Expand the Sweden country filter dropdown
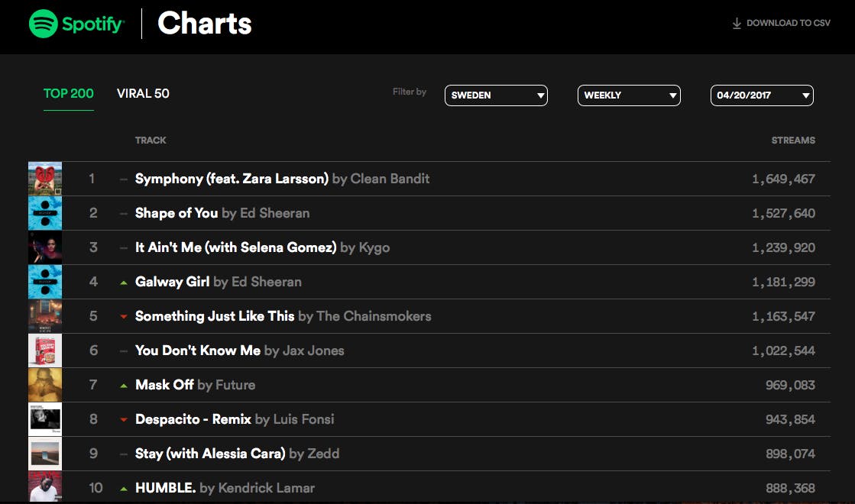Viewport: 855px width, 504px height. 496,95
